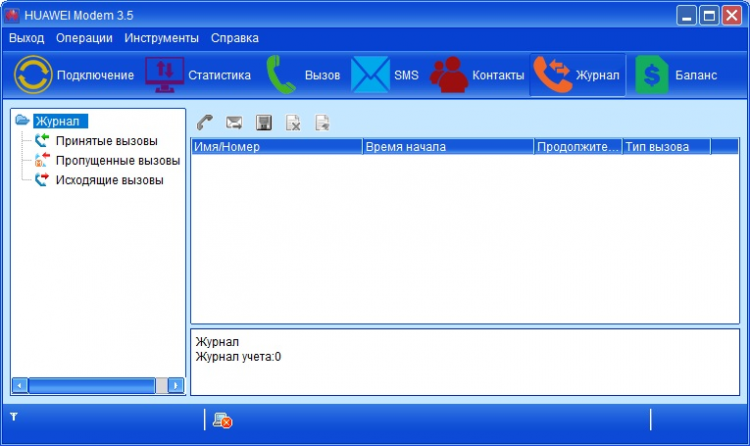Select the Журнал root tree node
Viewport: 750px width, 446px height.
coord(60,121)
